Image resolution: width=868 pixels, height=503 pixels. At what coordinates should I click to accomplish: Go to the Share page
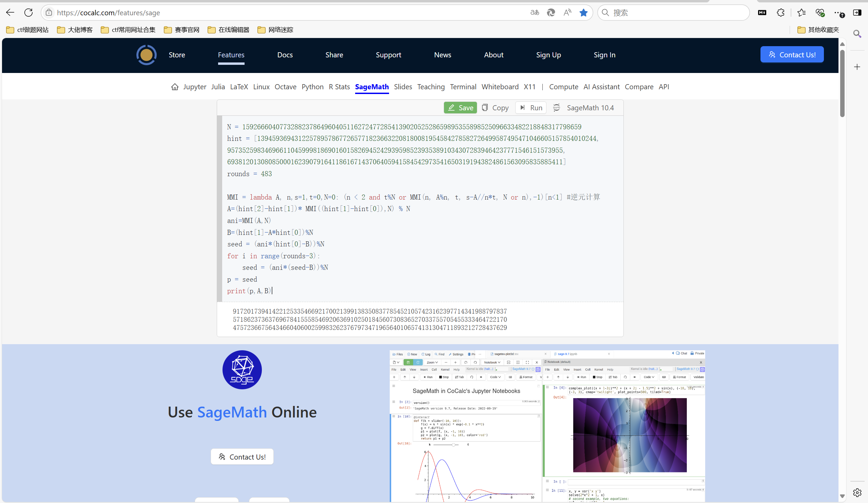point(334,55)
